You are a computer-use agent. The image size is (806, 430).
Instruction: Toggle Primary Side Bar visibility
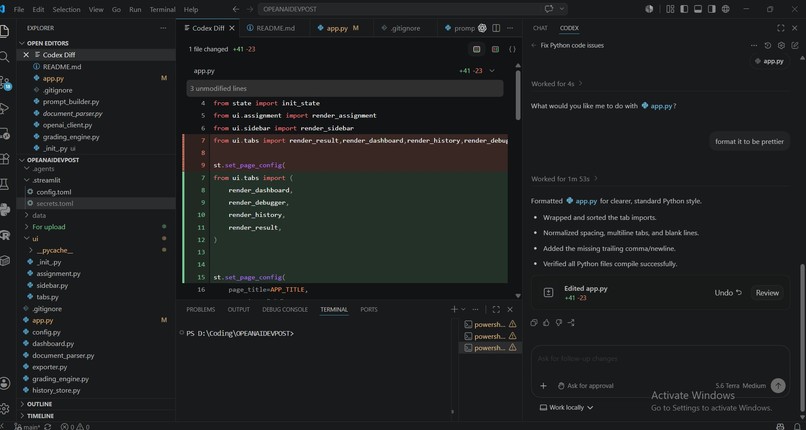(x=684, y=9)
